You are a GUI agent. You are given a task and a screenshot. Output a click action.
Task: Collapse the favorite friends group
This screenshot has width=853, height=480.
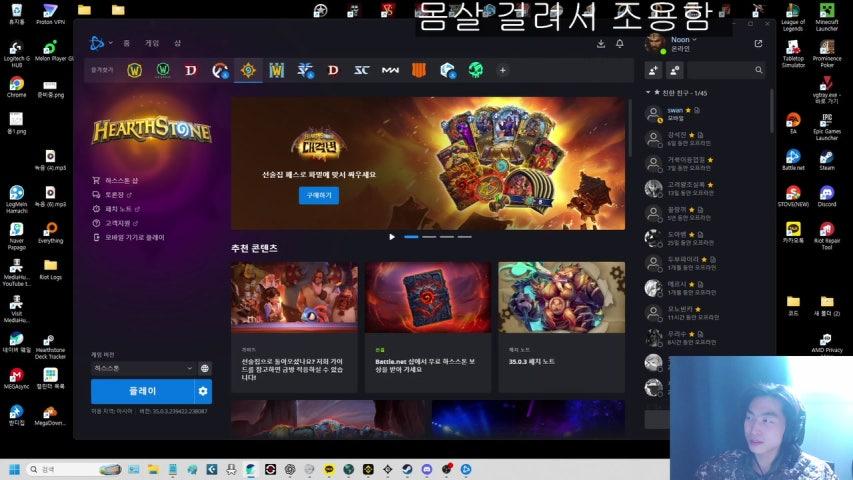point(648,93)
